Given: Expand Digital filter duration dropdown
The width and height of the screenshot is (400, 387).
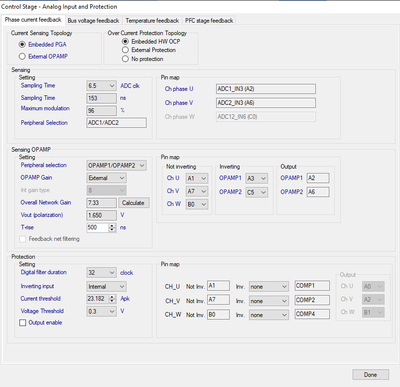Looking at the screenshot, I should pyautogui.click(x=101, y=273).
